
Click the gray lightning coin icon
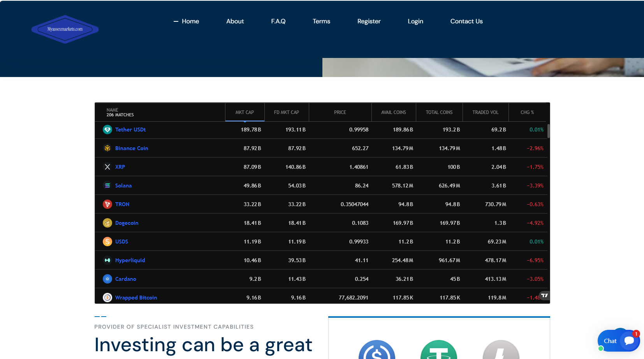click(501, 350)
